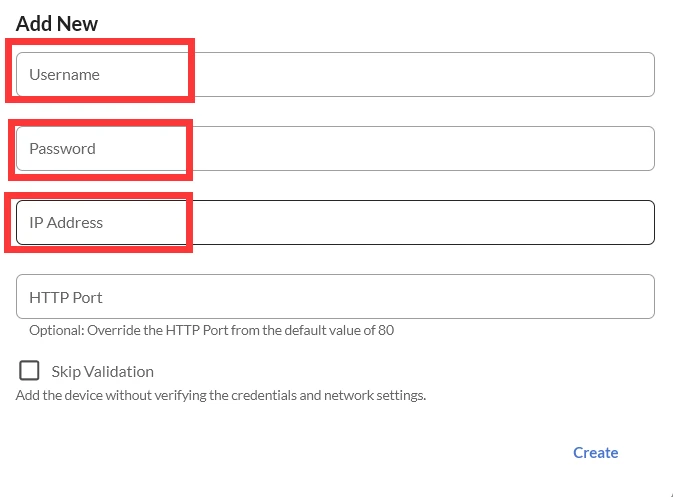The image size is (673, 497).
Task: Click the "HTTP Port" placeholder text
Action: 66,298
